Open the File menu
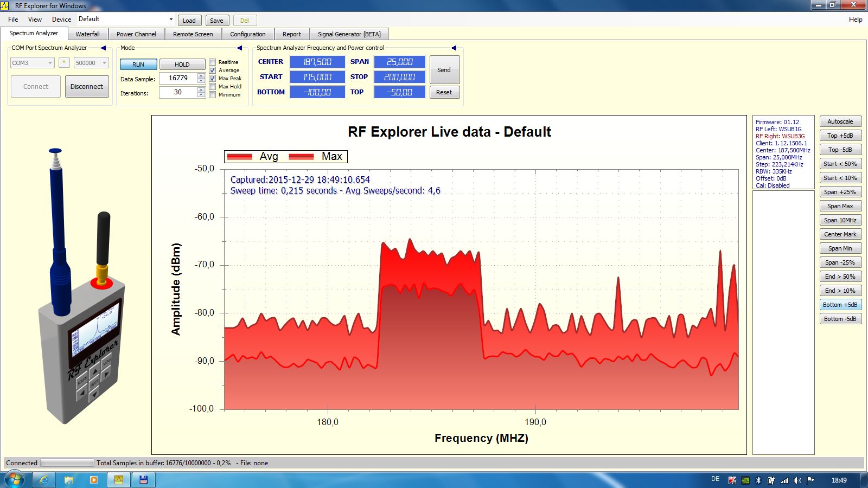 pos(13,20)
